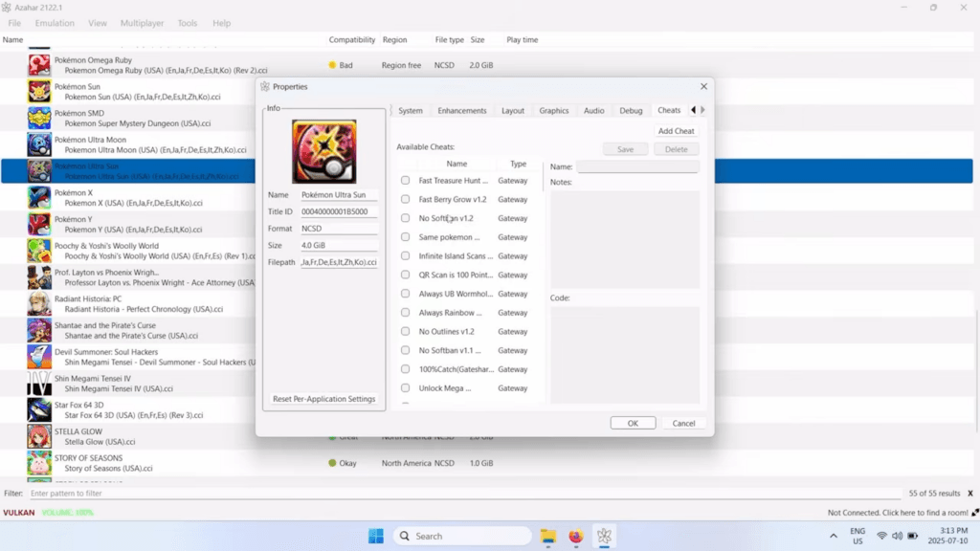Screen dimensions: 980x551
Task: Open the Emulation menu
Action: tap(55, 23)
